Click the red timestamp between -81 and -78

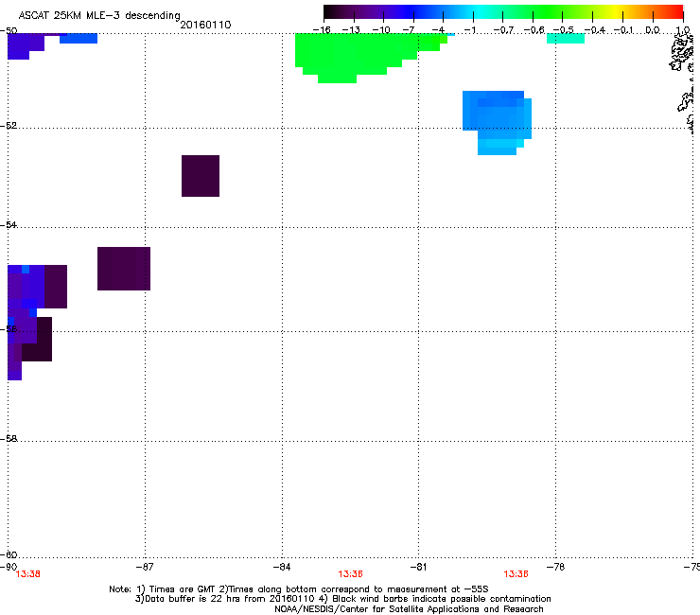click(x=516, y=574)
